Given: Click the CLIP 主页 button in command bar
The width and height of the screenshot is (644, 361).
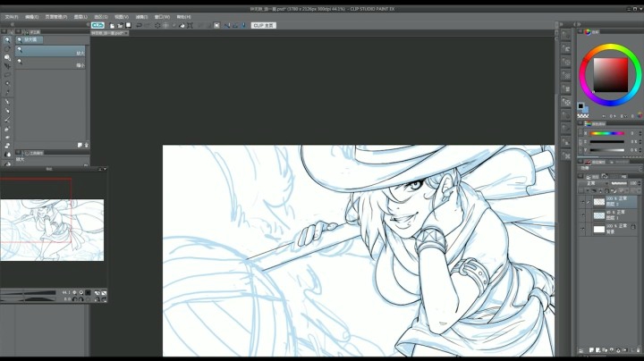Looking at the screenshot, I should point(263,25).
